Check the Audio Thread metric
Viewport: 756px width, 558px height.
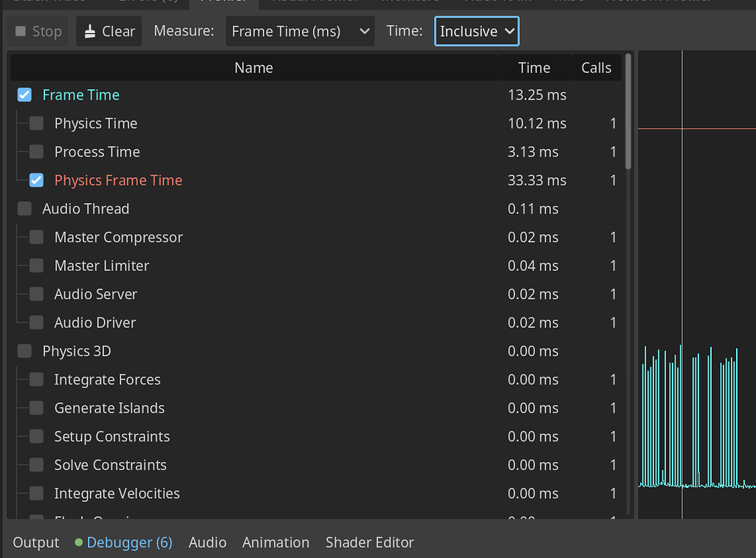tap(24, 208)
